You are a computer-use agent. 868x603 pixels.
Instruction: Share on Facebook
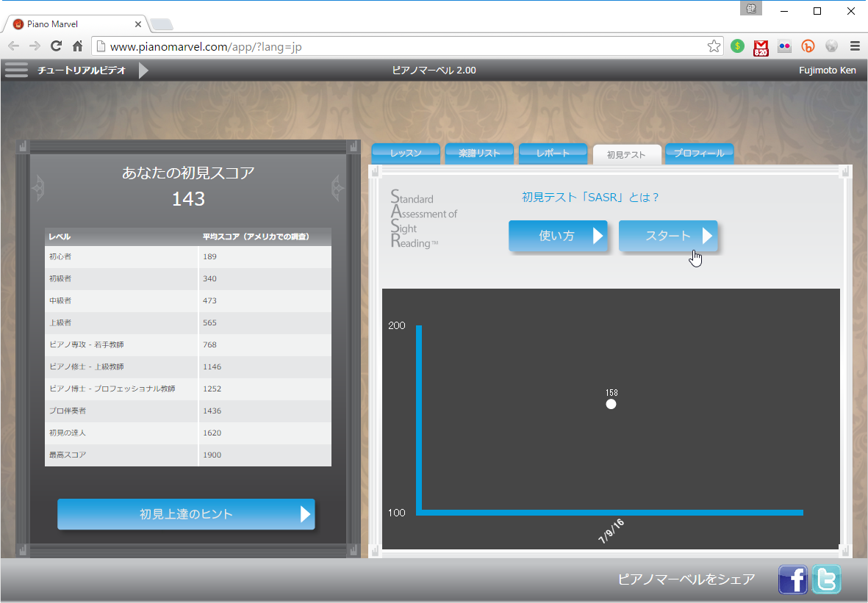coord(793,579)
